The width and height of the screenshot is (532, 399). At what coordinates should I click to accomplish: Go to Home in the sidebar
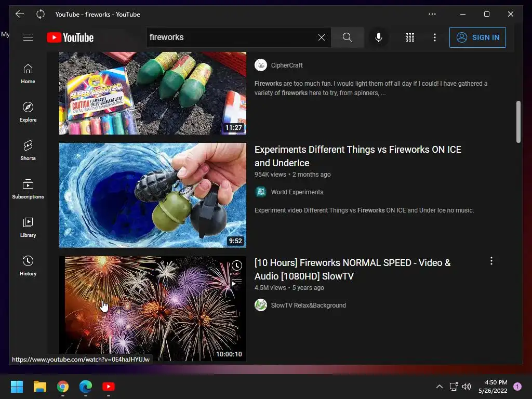(28, 74)
